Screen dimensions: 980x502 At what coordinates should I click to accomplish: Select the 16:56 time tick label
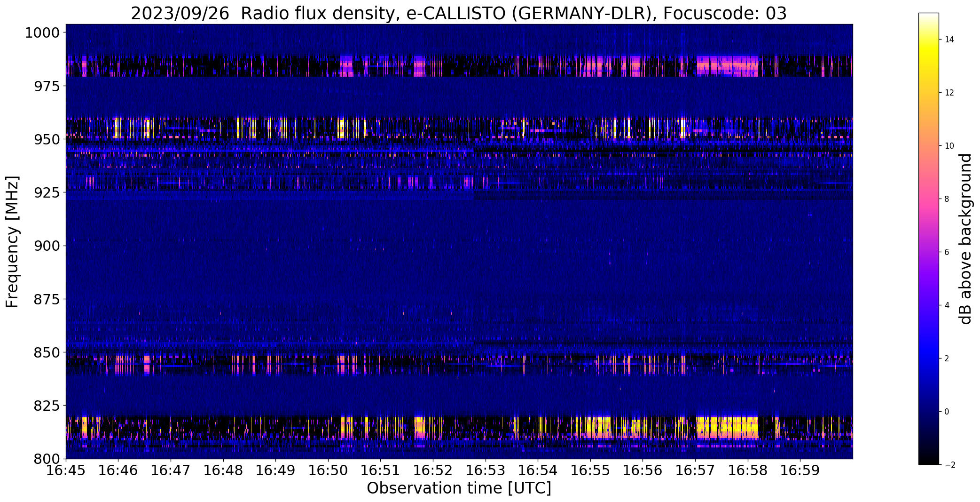click(643, 470)
